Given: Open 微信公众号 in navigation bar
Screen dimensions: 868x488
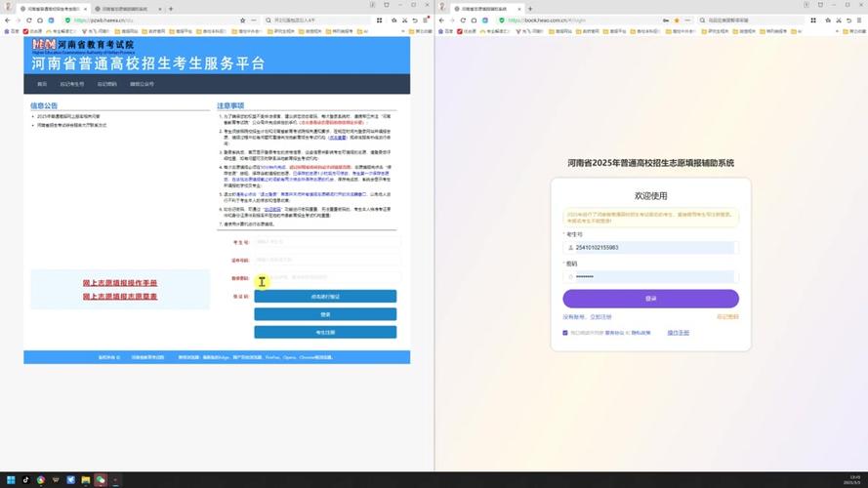Looking at the screenshot, I should pos(142,84).
